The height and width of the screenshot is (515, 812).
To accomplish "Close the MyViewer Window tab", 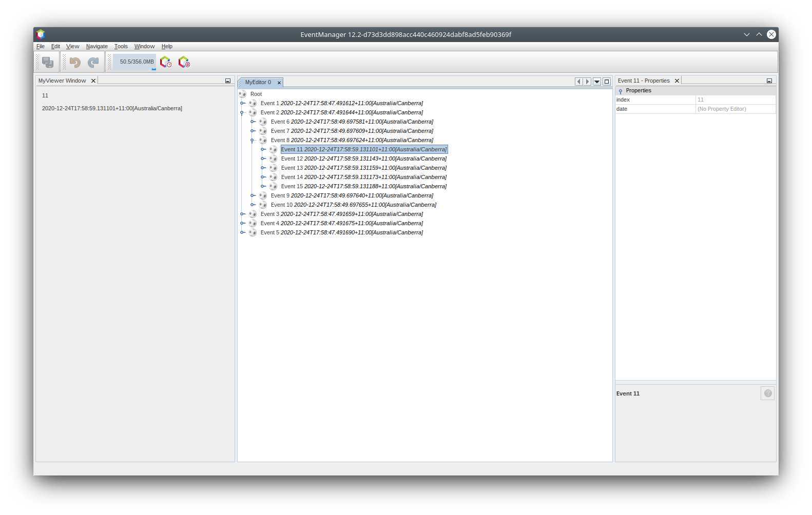I will point(93,81).
